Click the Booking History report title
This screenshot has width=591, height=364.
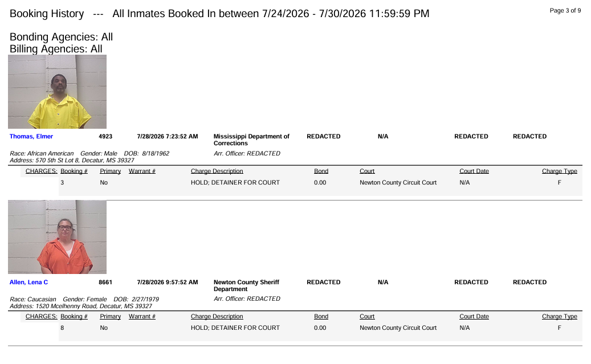click(47, 14)
